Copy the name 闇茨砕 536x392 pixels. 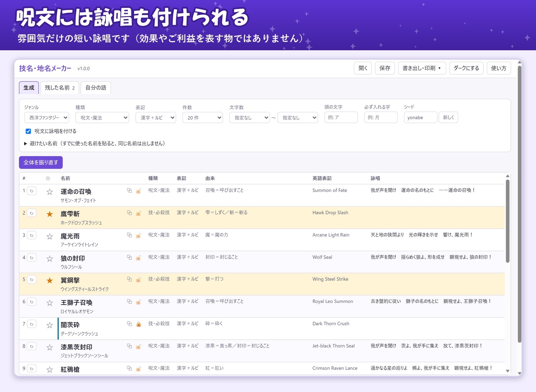(x=129, y=324)
